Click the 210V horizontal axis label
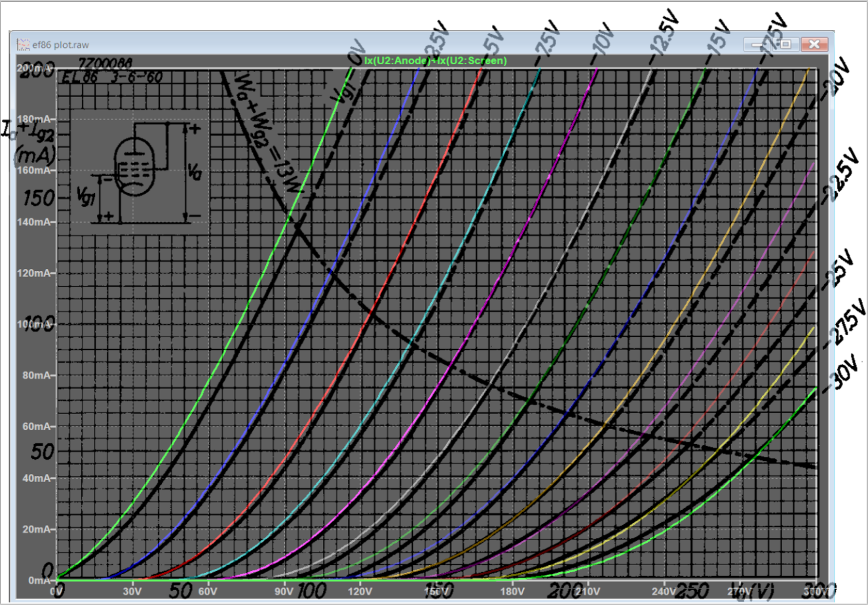This screenshot has height=605, width=868. pos(588,591)
